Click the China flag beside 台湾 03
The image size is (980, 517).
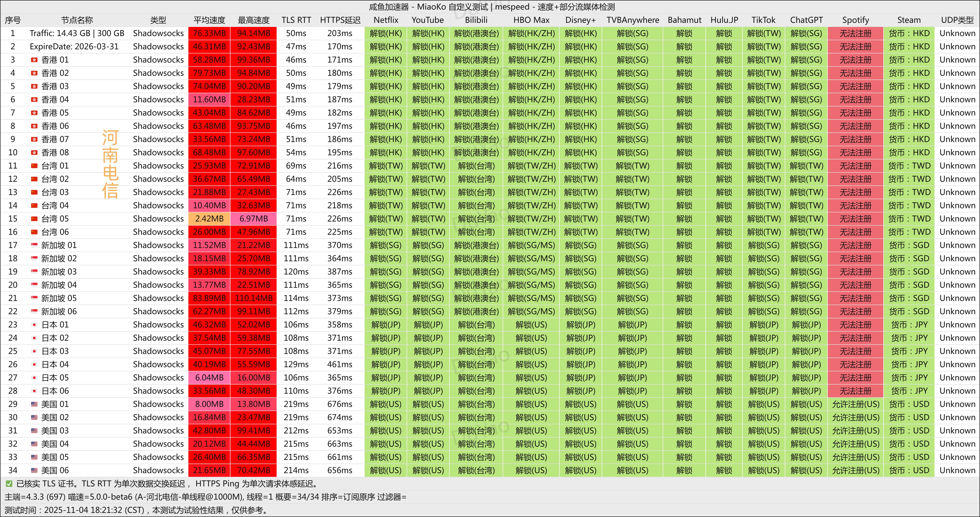34,192
